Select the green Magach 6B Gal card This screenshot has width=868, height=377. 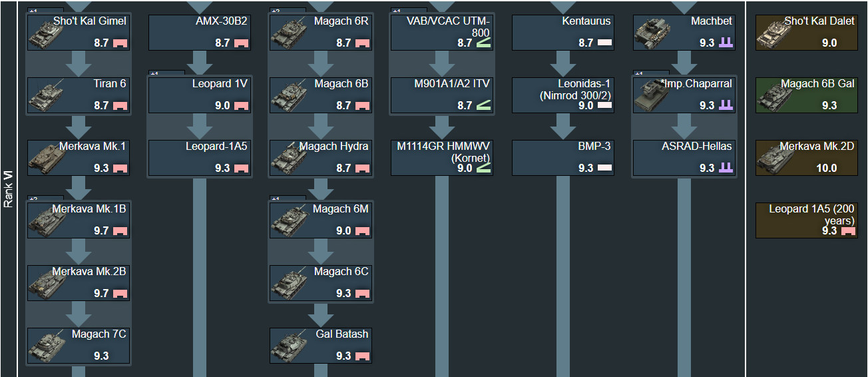pos(807,95)
